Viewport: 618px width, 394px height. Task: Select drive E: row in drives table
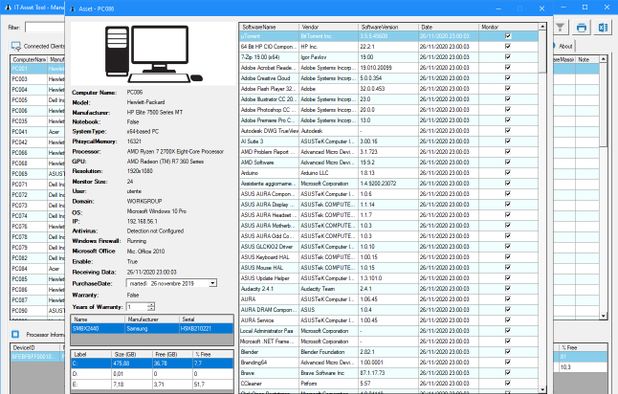point(152,384)
